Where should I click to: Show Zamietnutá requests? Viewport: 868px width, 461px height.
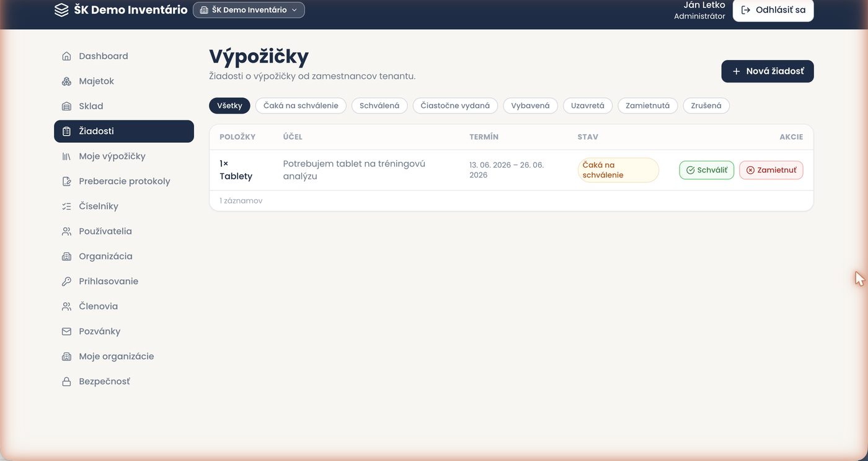point(648,105)
